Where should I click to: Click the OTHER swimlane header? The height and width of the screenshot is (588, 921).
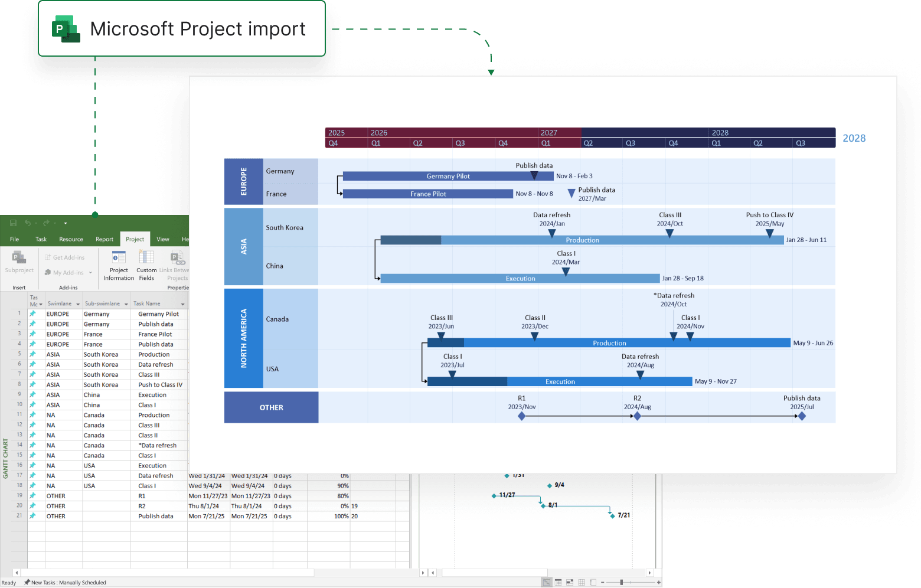(x=272, y=407)
